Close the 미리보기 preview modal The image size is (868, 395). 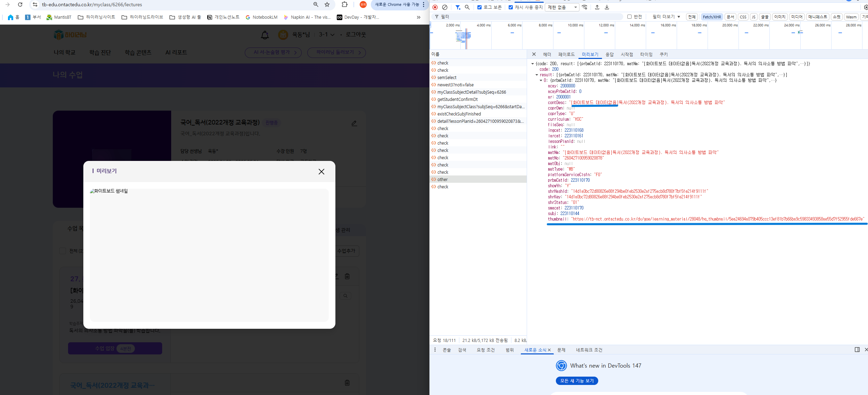[321, 172]
